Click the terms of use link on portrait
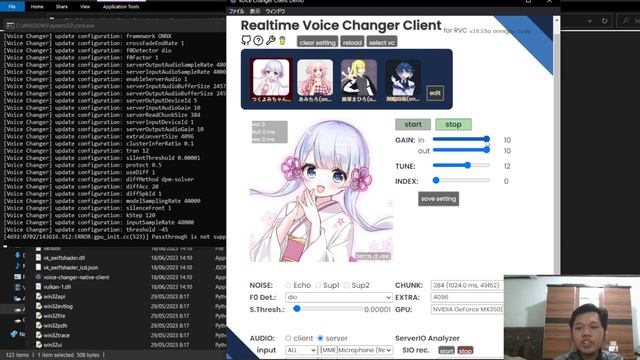Image resolution: width=640 pixels, height=360 pixels. (373, 256)
